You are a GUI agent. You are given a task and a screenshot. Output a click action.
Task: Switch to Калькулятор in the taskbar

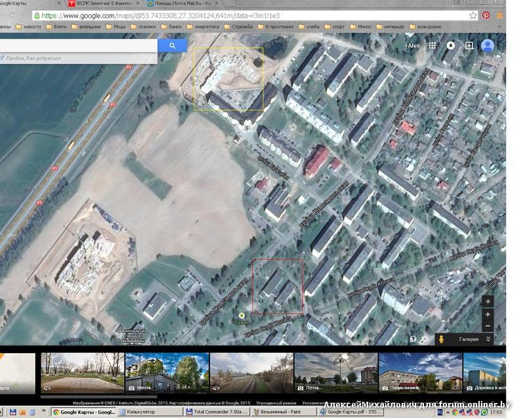coord(150,411)
